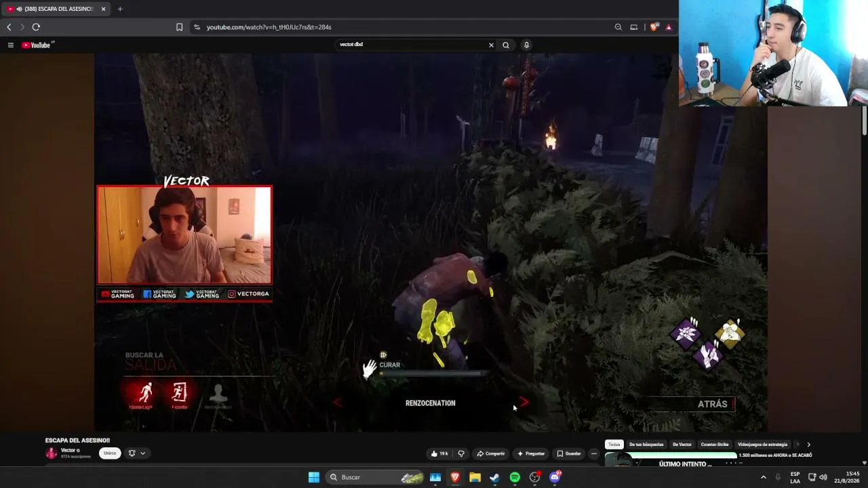Close the ESCAPA DEL ASESINO tab
This screenshot has height=488, width=868.
pos(103,9)
